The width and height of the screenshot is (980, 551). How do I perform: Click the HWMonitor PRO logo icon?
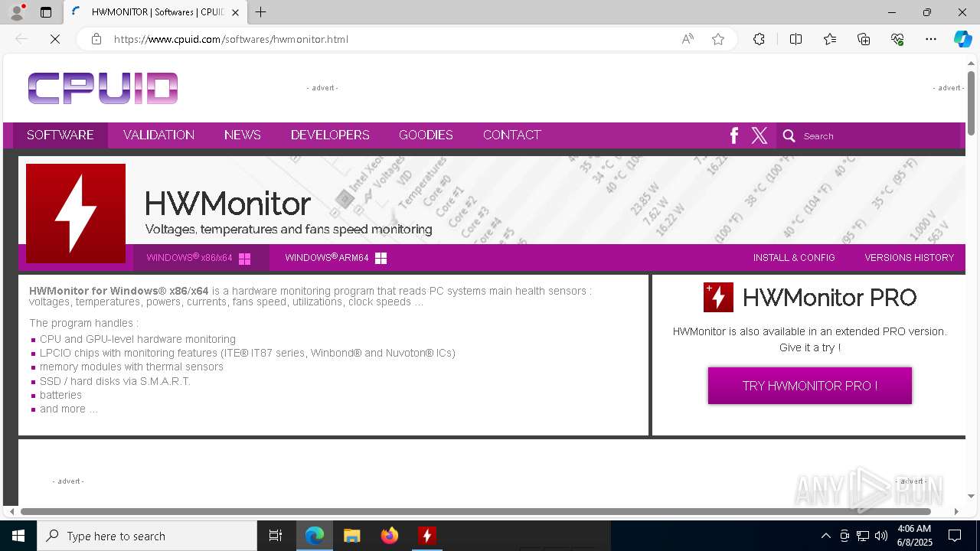click(718, 298)
